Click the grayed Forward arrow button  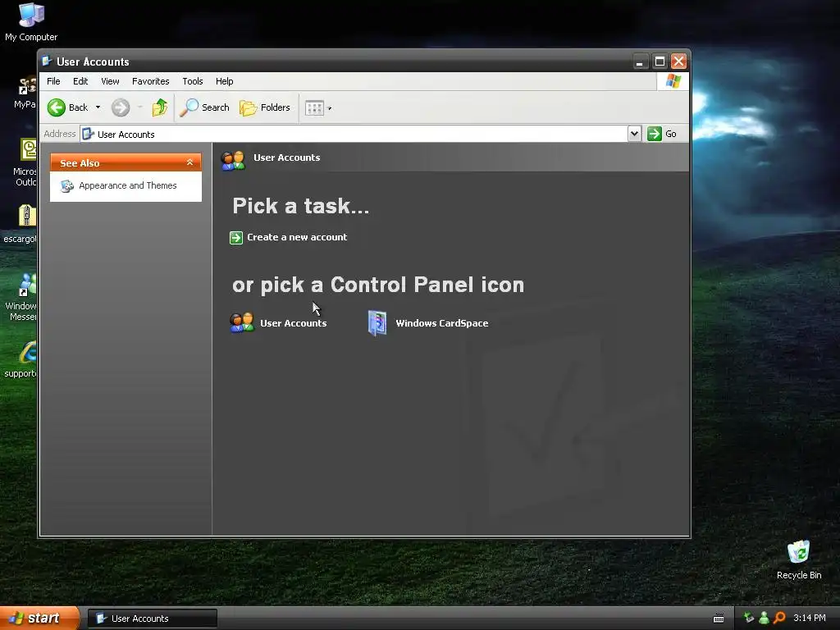pyautogui.click(x=121, y=107)
